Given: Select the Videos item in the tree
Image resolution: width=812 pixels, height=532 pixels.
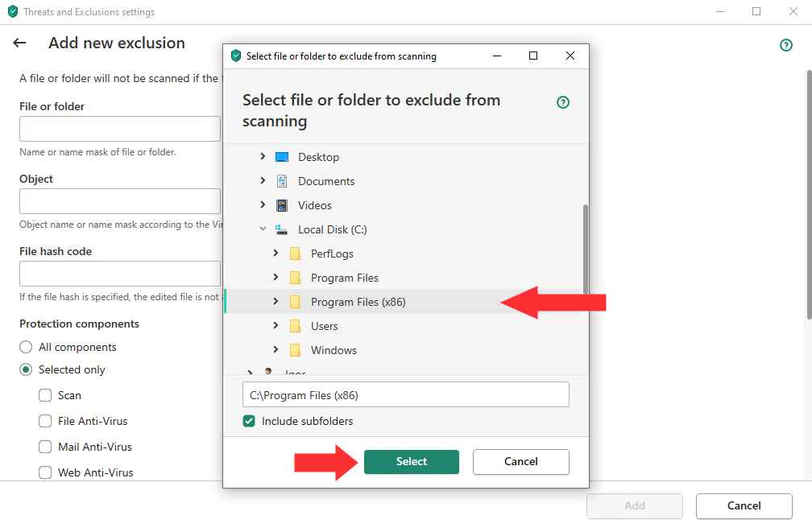Looking at the screenshot, I should (315, 205).
